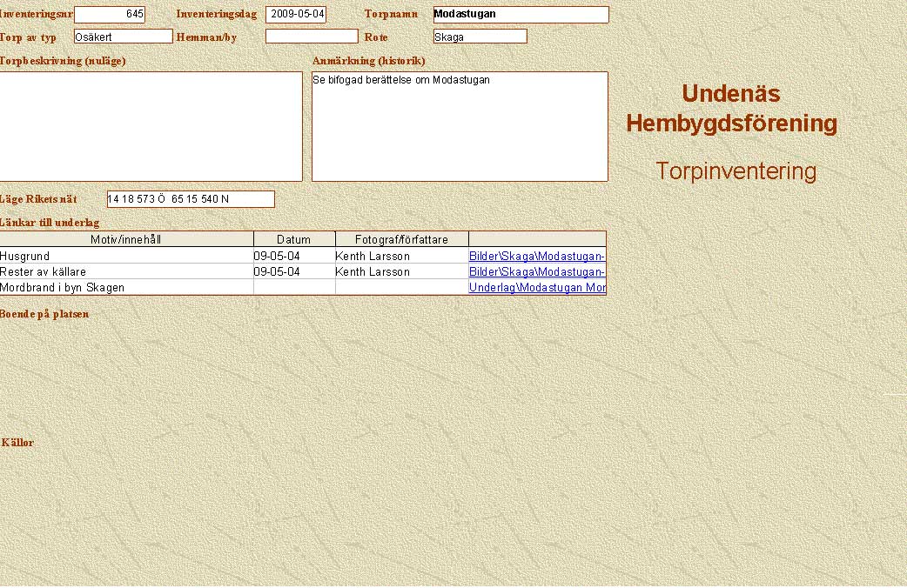Viewport: 907px width, 588px height.
Task: Select the Rote field containing Skaga
Action: pyautogui.click(x=480, y=37)
